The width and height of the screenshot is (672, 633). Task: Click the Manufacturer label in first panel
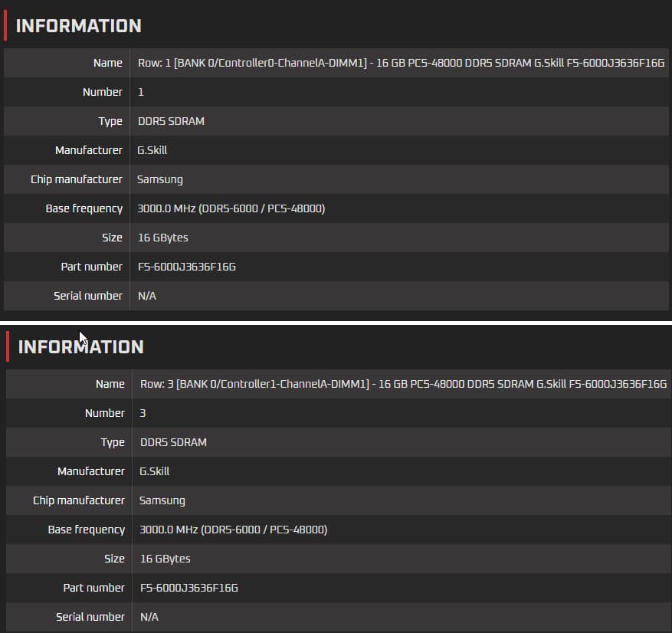(x=89, y=150)
